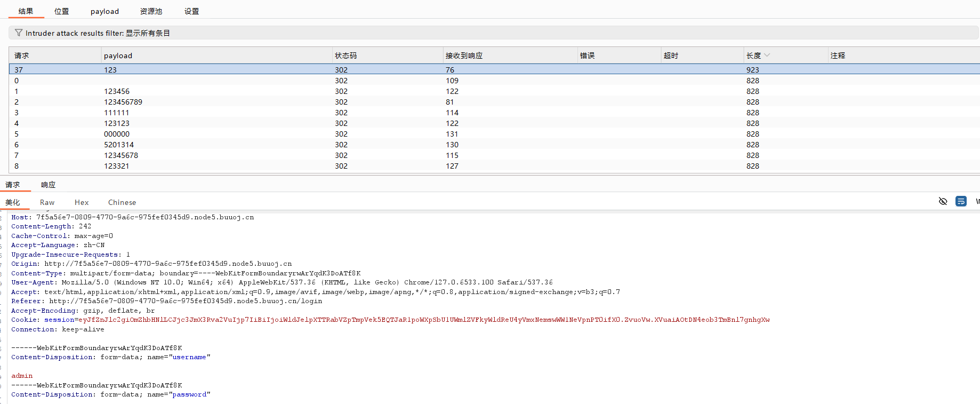Image resolution: width=980 pixels, height=404 pixels.
Task: Select the row with payload 12345678
Action: 494,155
